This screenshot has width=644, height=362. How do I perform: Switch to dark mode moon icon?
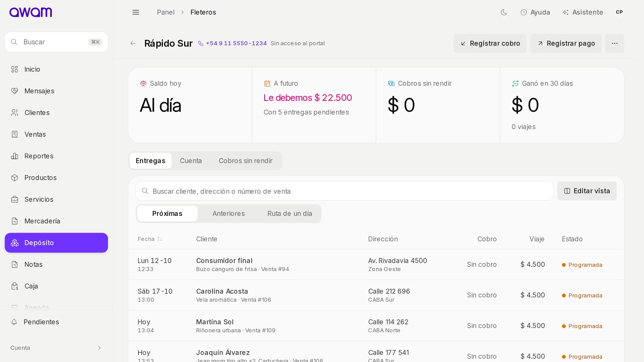[x=504, y=12]
